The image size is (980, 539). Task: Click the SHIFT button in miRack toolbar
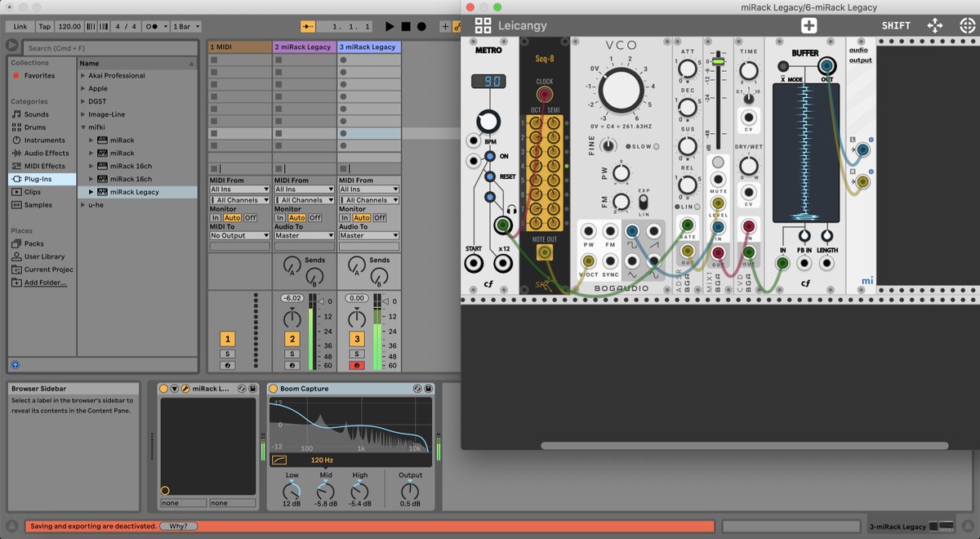click(x=896, y=25)
